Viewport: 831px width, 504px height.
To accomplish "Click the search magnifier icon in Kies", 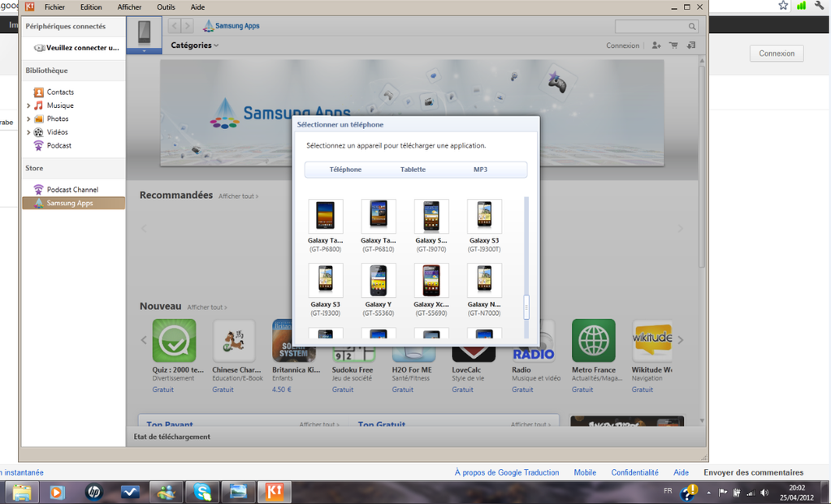I will click(692, 27).
